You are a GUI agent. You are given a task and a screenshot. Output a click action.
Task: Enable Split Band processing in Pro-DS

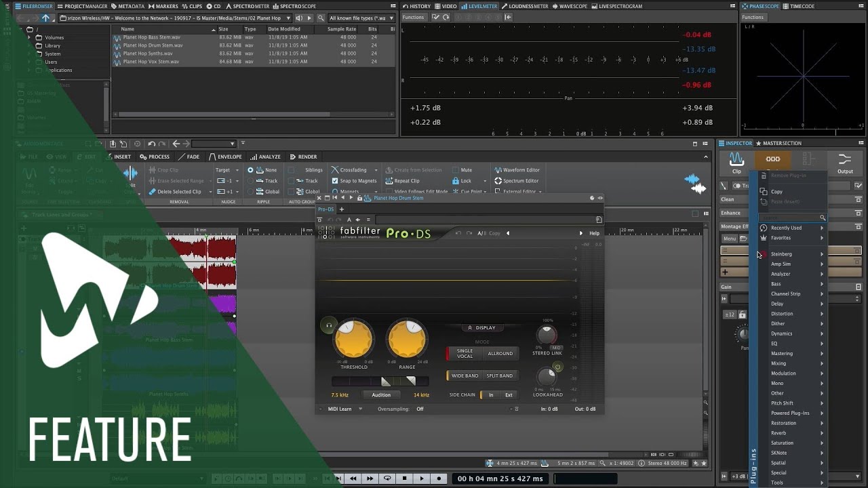[x=500, y=375]
